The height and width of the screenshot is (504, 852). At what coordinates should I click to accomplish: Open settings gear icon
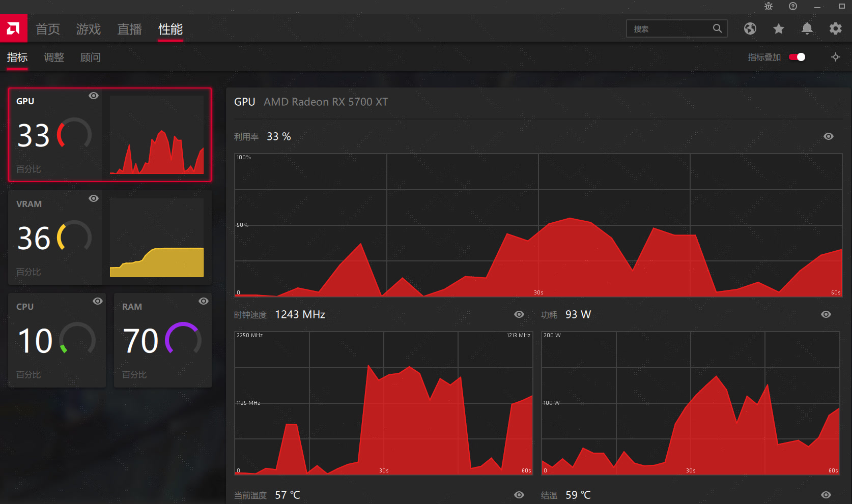click(836, 28)
